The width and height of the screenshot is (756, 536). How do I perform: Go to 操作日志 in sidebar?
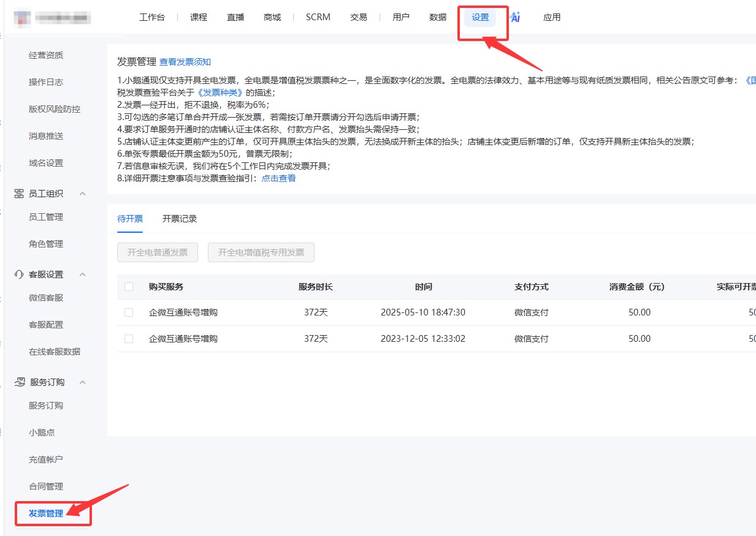(46, 82)
